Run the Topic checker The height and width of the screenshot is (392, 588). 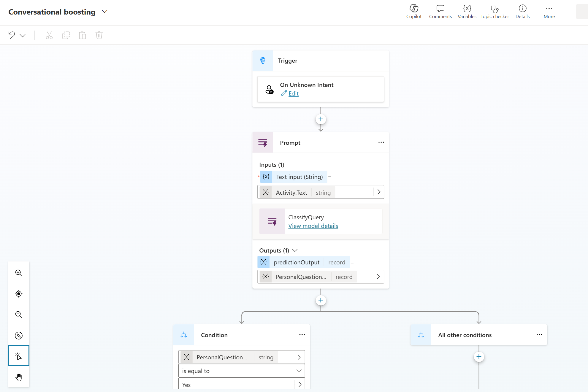[x=495, y=12]
